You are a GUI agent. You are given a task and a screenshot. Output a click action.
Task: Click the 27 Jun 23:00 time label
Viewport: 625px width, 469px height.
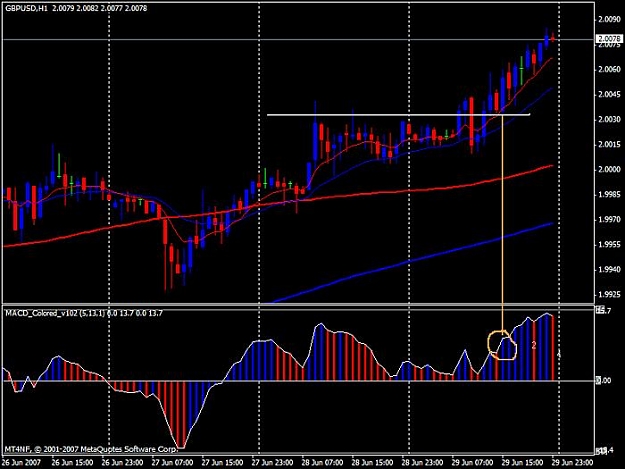tap(272, 463)
